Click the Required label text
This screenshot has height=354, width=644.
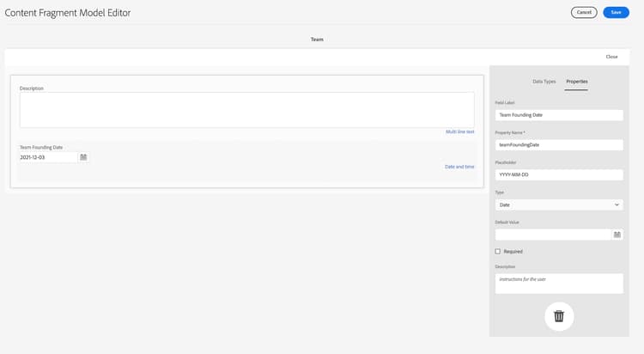coord(513,251)
